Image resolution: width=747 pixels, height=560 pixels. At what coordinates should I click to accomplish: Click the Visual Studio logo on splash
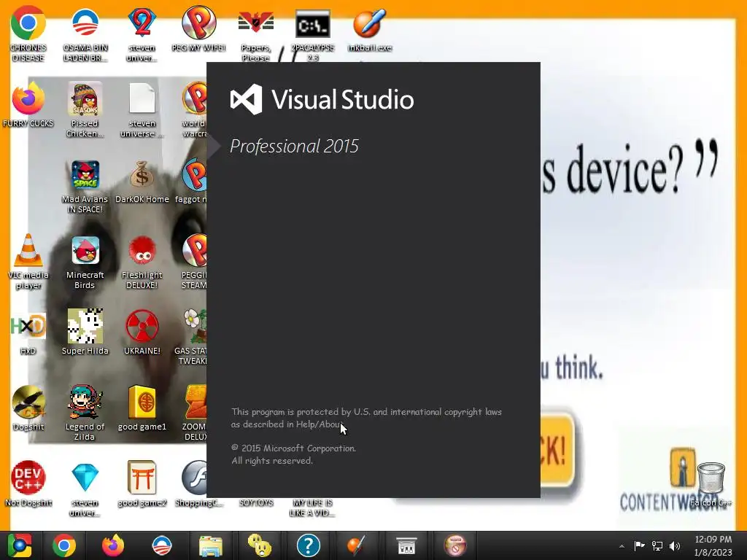point(322,99)
